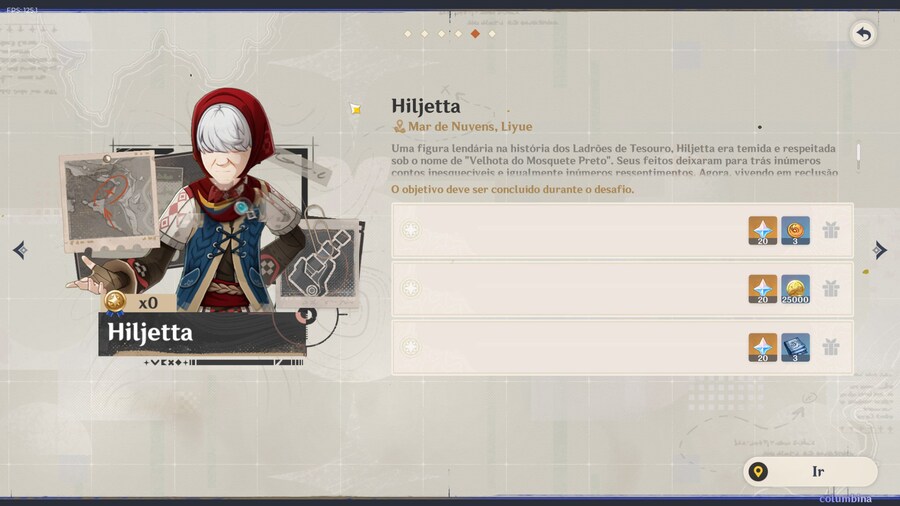The height and width of the screenshot is (506, 900).
Task: Toggle the second objective completion circle
Action: [410, 289]
